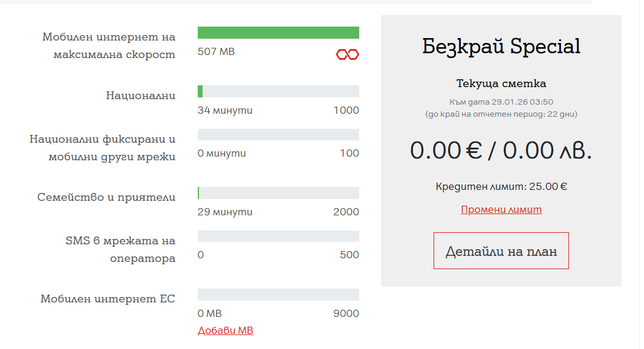
Task: Click the 9000 MB limit value
Action: (347, 314)
